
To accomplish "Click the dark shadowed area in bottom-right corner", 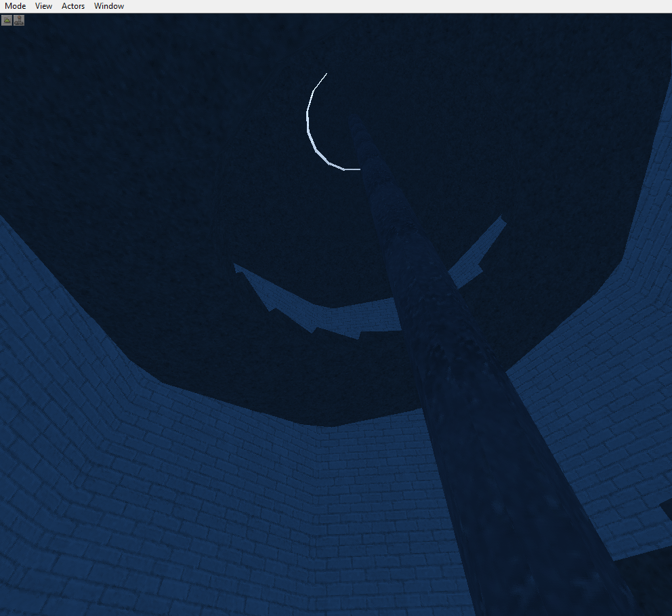I will pos(650,590).
